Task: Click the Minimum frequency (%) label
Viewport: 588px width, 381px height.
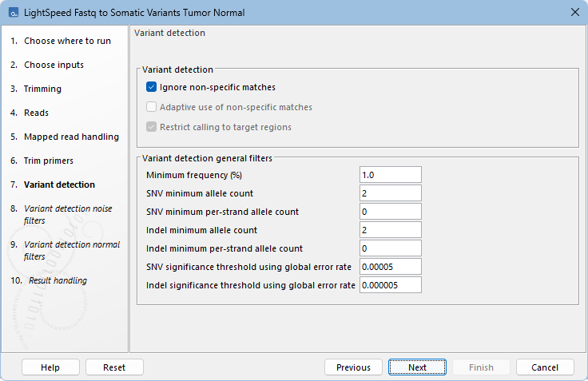Action: coord(194,175)
